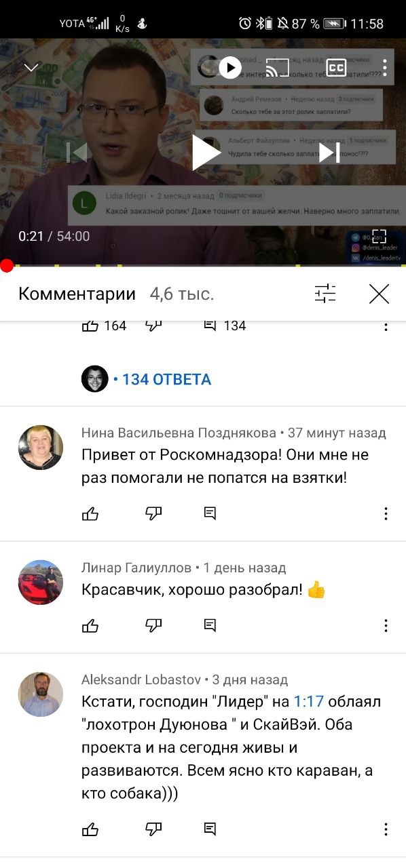
Task: Toggle closed captions CC button
Action: [x=336, y=67]
